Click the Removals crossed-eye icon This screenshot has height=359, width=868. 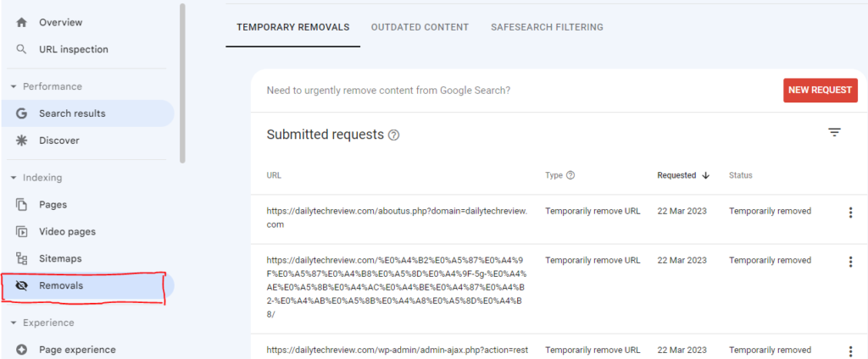pos(22,285)
